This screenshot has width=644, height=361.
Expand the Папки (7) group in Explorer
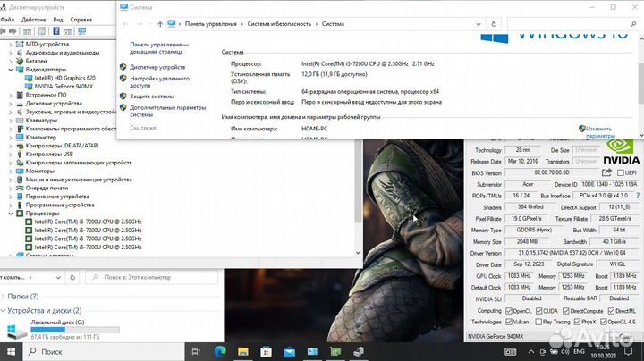[4, 296]
